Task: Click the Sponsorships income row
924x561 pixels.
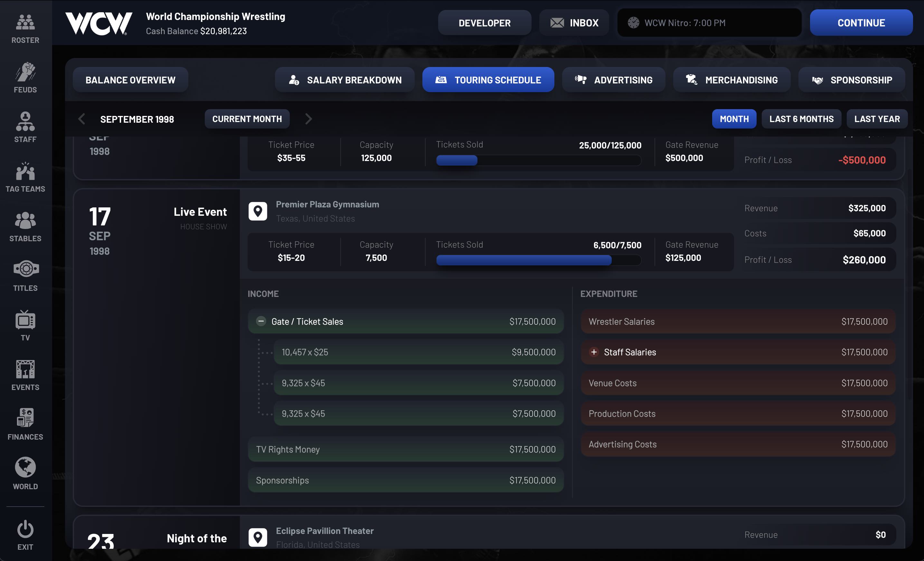Action: pyautogui.click(x=405, y=480)
